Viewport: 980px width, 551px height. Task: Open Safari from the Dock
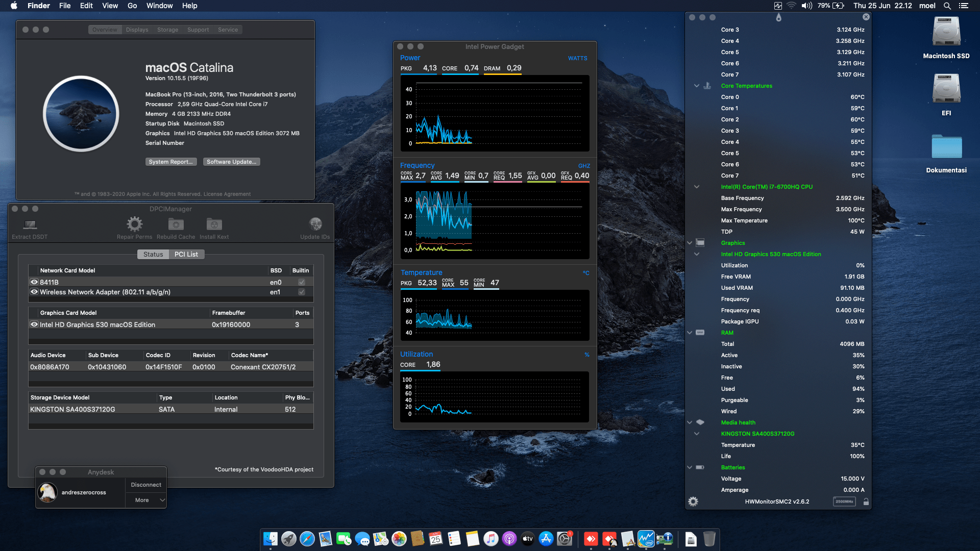click(307, 539)
